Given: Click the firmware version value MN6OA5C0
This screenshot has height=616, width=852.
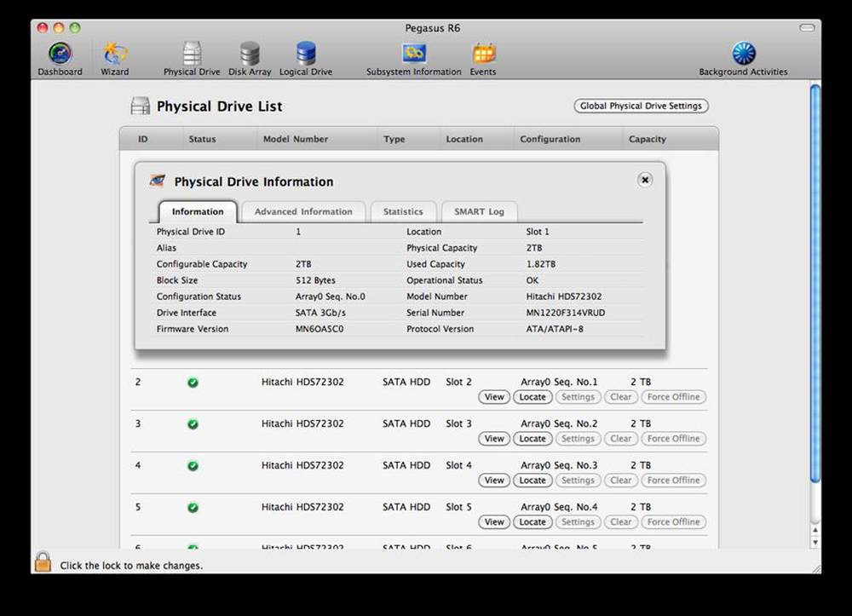Looking at the screenshot, I should tap(319, 329).
